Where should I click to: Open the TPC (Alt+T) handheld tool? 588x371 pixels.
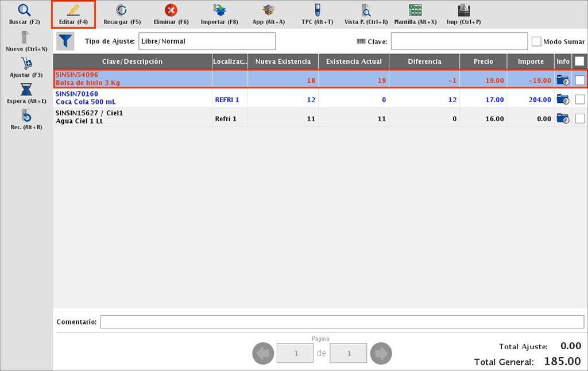click(317, 10)
